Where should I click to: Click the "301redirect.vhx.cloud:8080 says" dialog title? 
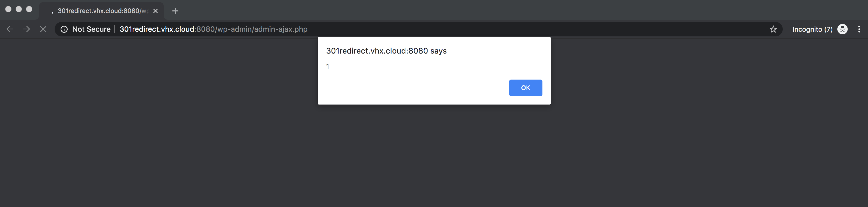pyautogui.click(x=386, y=51)
